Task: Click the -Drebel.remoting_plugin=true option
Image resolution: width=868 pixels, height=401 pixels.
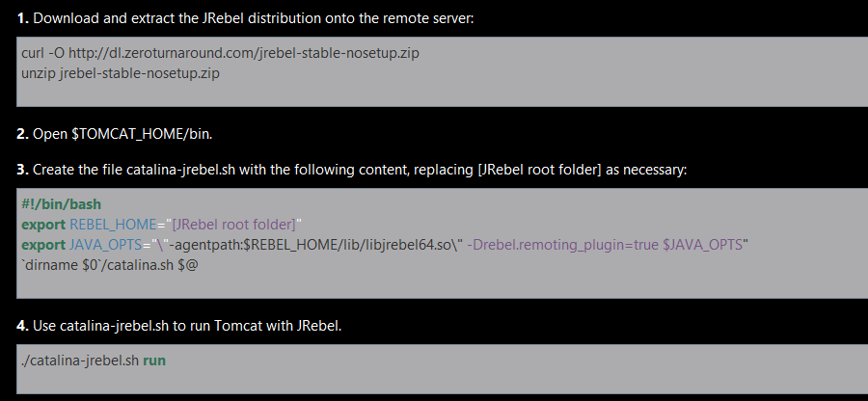Action: (x=562, y=245)
